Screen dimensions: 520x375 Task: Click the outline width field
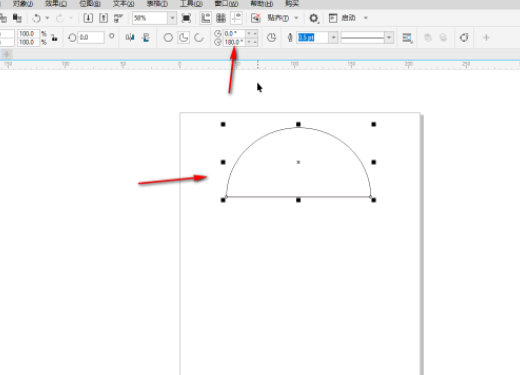(x=313, y=37)
